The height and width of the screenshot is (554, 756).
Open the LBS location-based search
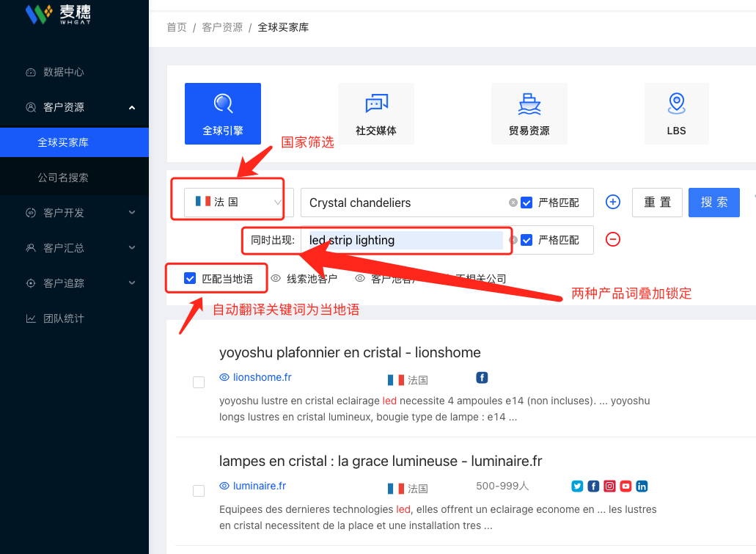[x=675, y=114]
